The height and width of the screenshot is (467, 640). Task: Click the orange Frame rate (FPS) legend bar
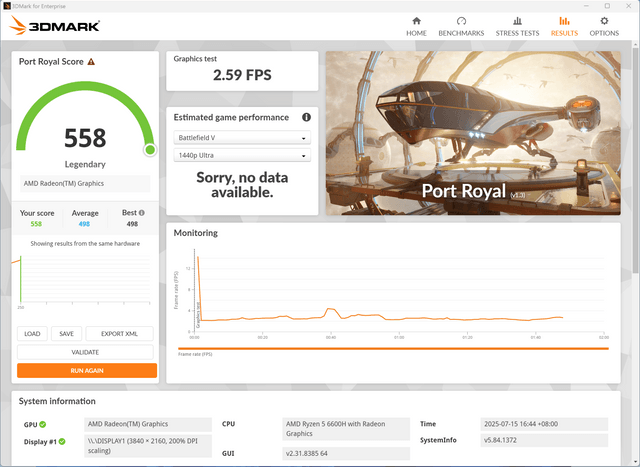(x=393, y=349)
